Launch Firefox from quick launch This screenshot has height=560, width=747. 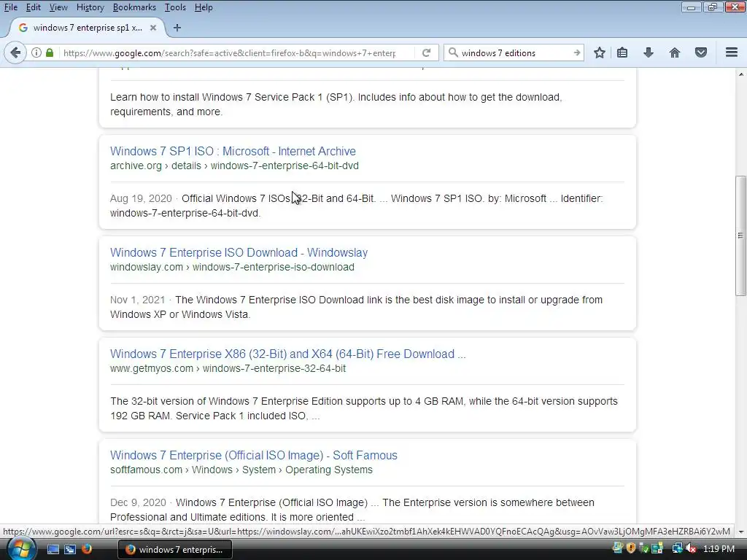(x=87, y=550)
